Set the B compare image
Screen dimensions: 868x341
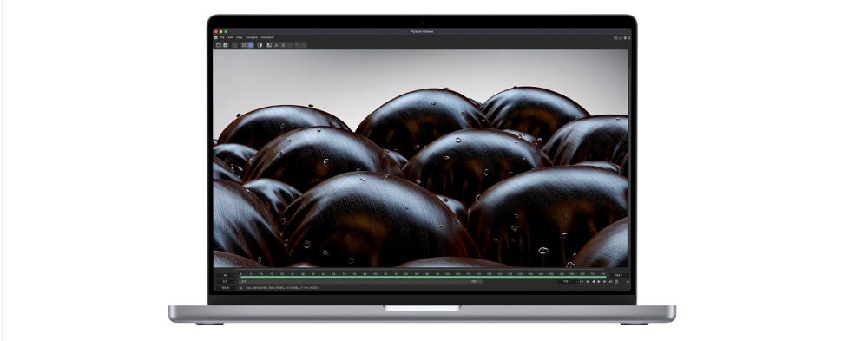(283, 45)
